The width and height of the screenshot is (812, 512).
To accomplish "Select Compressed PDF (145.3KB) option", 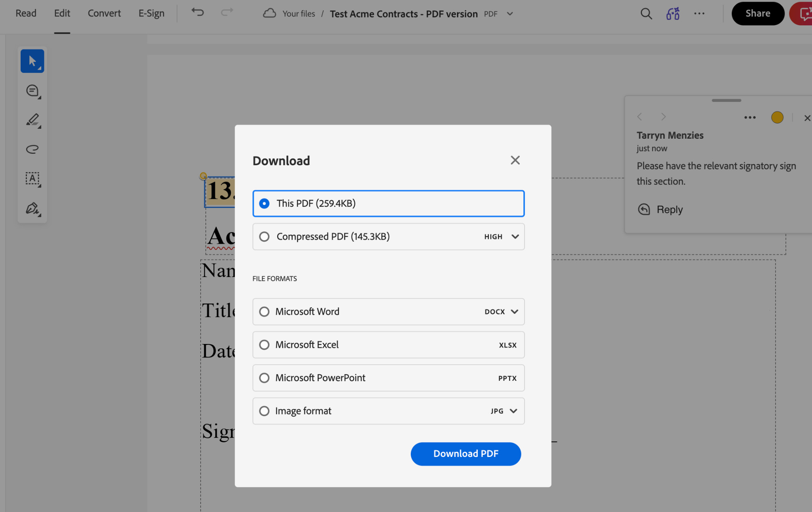I will click(389, 237).
